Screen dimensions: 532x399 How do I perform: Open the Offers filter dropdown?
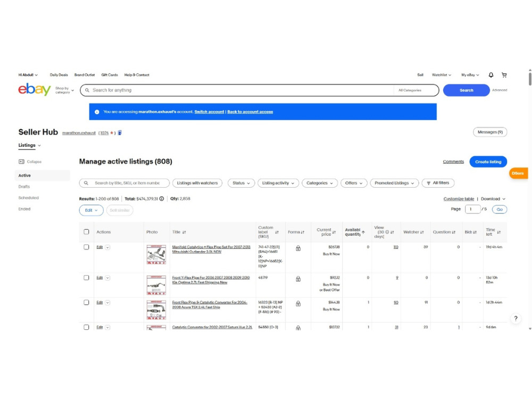coord(354,183)
